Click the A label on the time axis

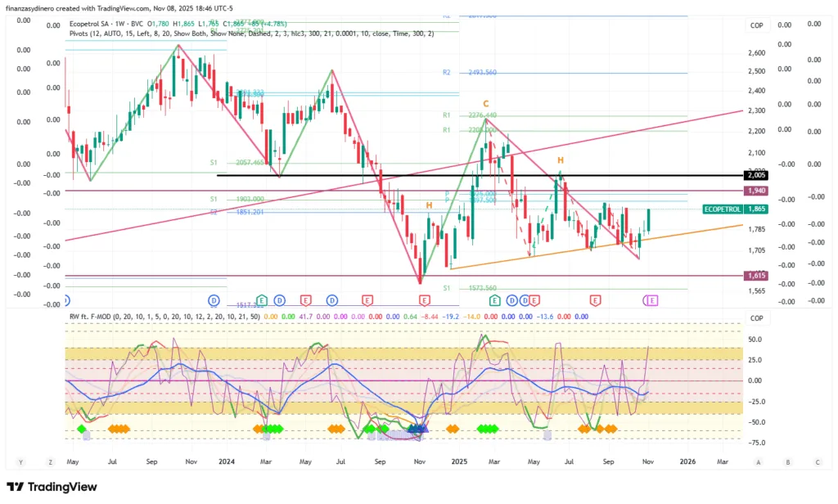pos(759,461)
